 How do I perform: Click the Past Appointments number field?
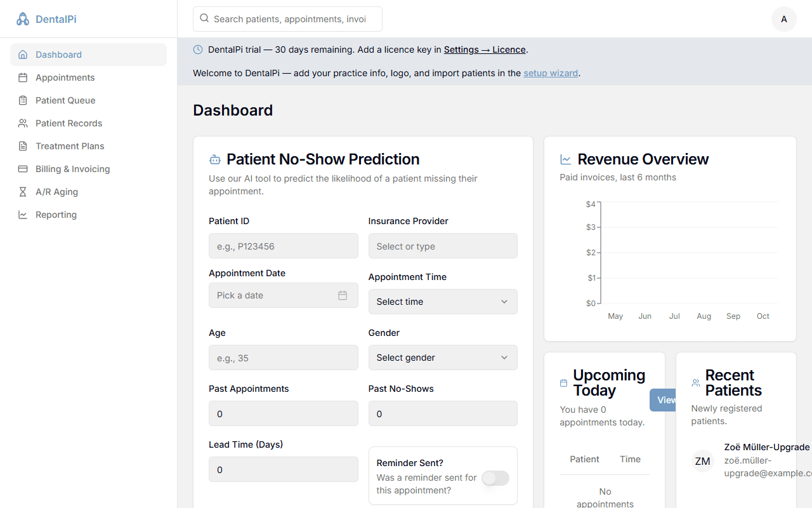[x=284, y=413]
